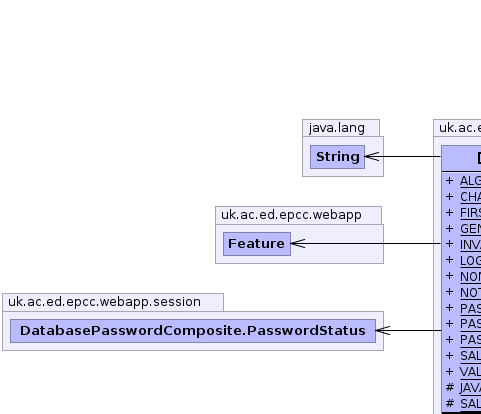Image resolution: width=481 pixels, height=414 pixels.
Task: Open the DatabasePasswordComposite.PasswordStatus class box
Action: click(193, 331)
